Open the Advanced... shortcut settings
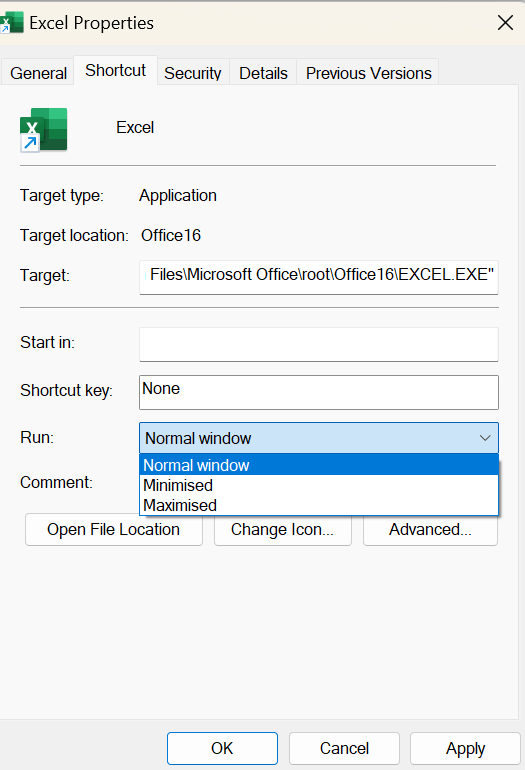The image size is (525, 770). point(430,529)
